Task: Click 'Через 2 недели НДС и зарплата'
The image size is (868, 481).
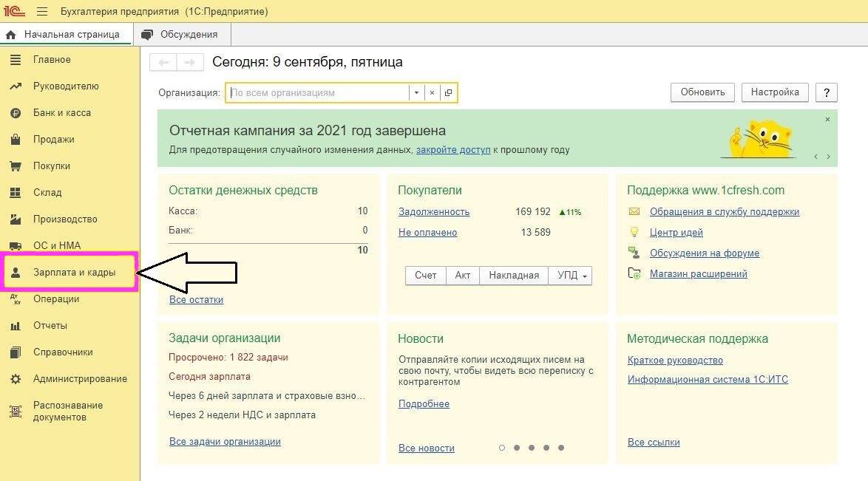Action: (242, 415)
